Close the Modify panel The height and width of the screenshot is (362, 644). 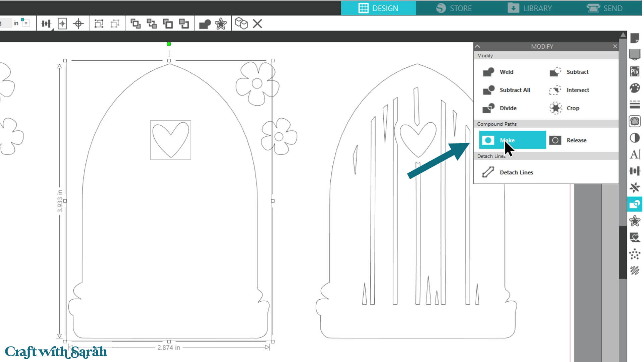[615, 46]
